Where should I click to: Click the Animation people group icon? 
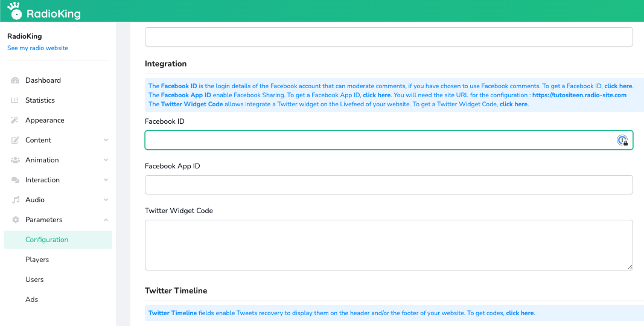(15, 160)
